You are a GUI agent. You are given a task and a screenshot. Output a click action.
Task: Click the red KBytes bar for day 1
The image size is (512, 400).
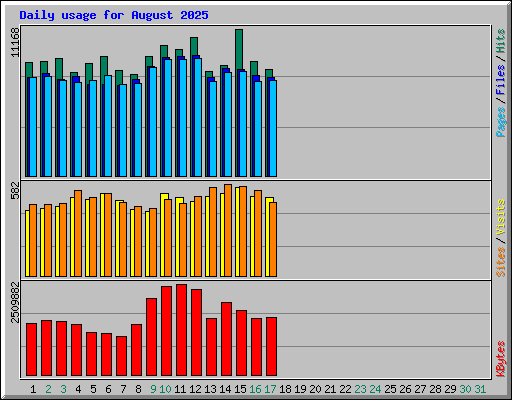click(x=31, y=349)
